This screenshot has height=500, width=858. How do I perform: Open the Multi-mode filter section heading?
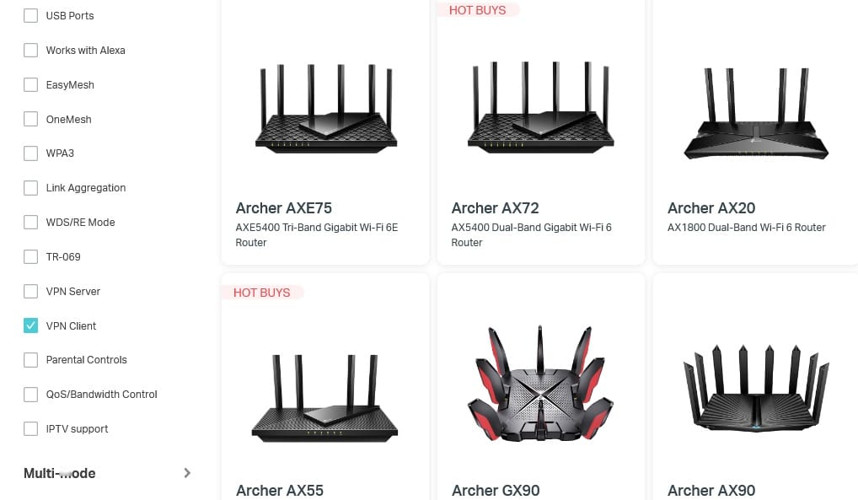click(60, 473)
